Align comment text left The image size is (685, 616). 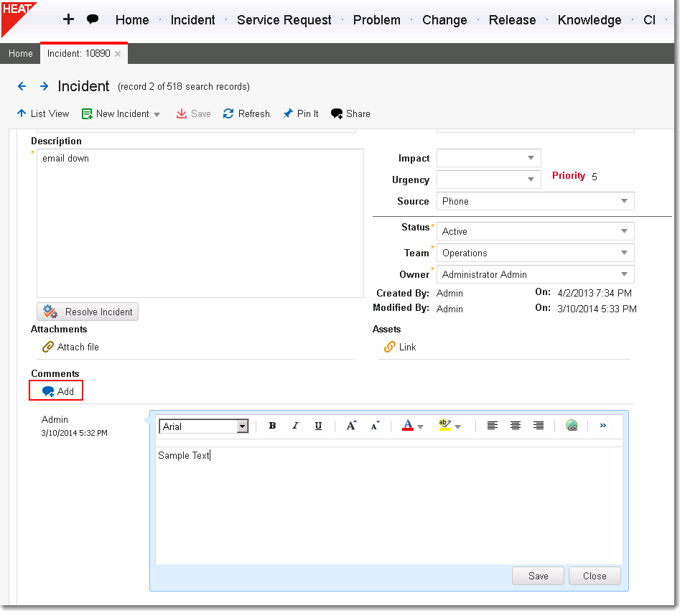pos(493,426)
